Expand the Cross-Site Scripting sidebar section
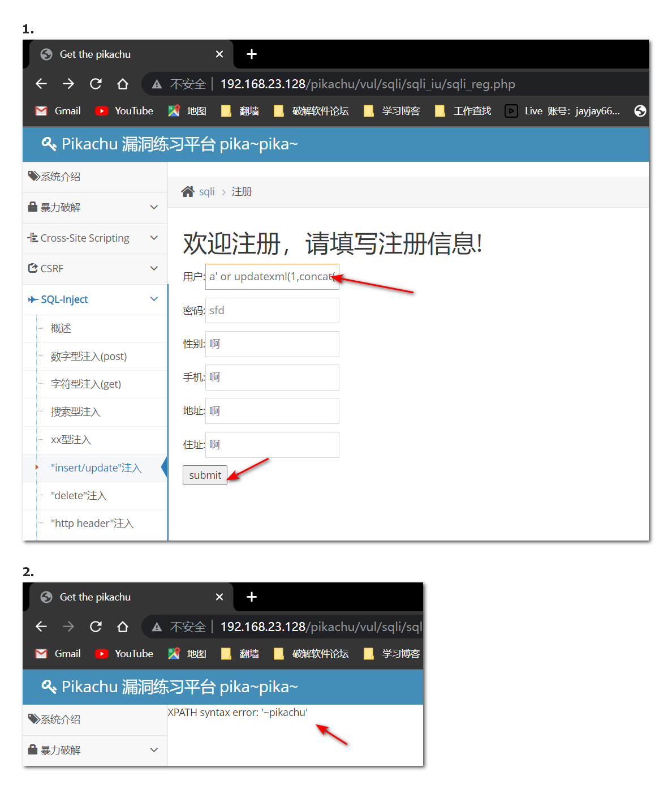This screenshot has width=672, height=789. click(x=94, y=238)
